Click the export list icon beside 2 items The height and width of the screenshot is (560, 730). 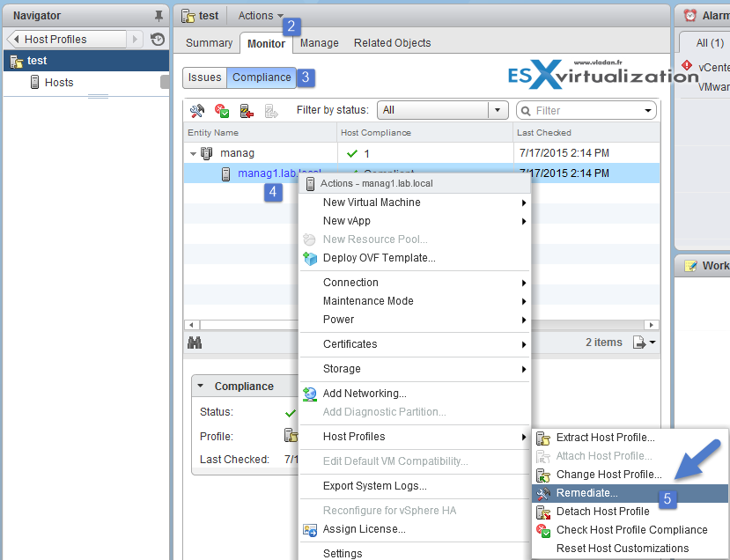coord(640,342)
